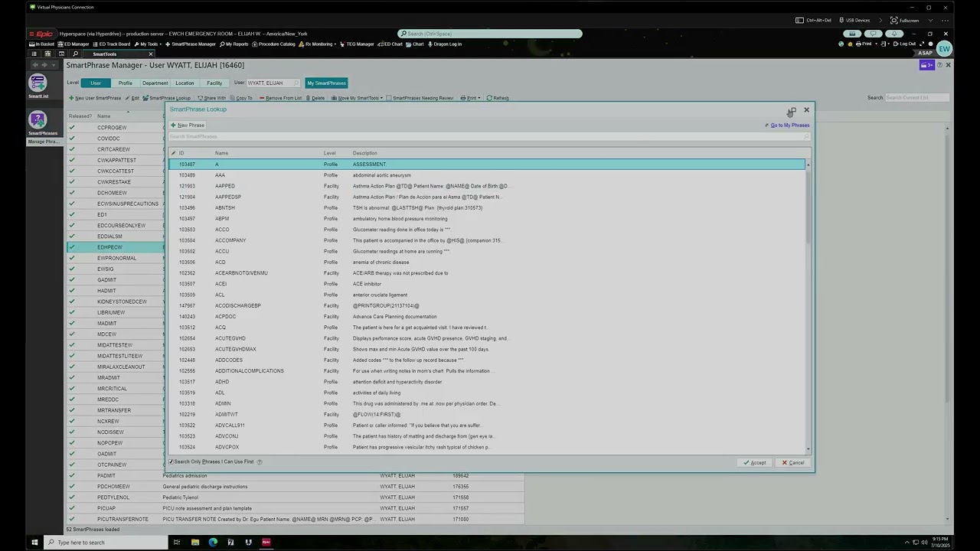Click the User lookup magnifier icon
980x551 pixels.
(296, 83)
